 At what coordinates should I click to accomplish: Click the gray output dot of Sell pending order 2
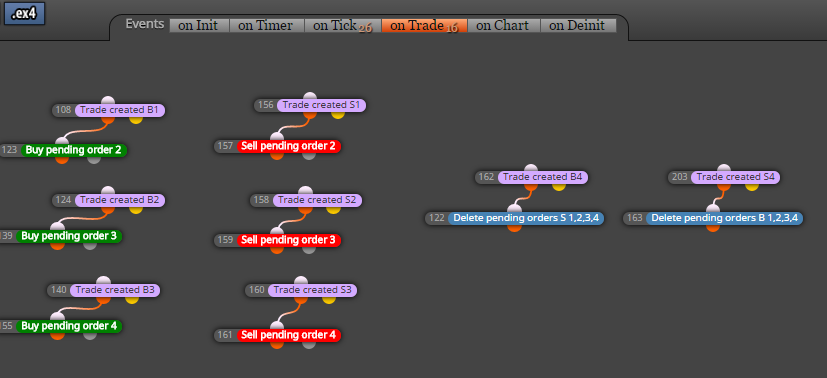click(309, 155)
